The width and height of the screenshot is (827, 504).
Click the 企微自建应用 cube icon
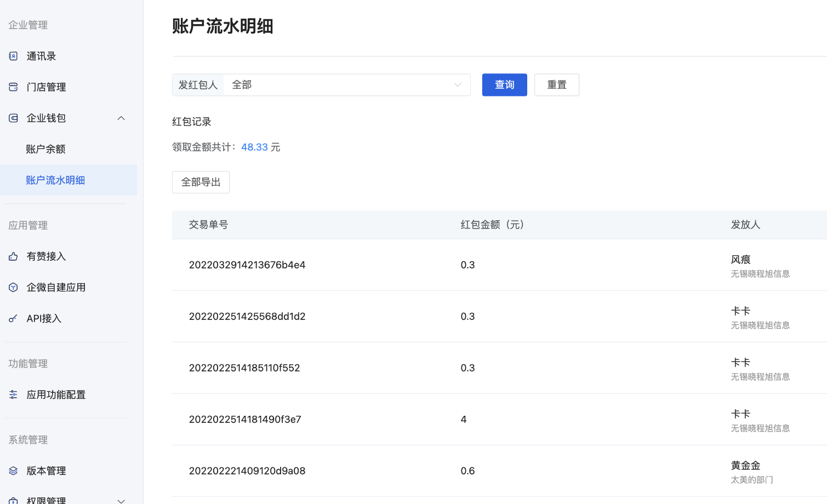point(13,287)
